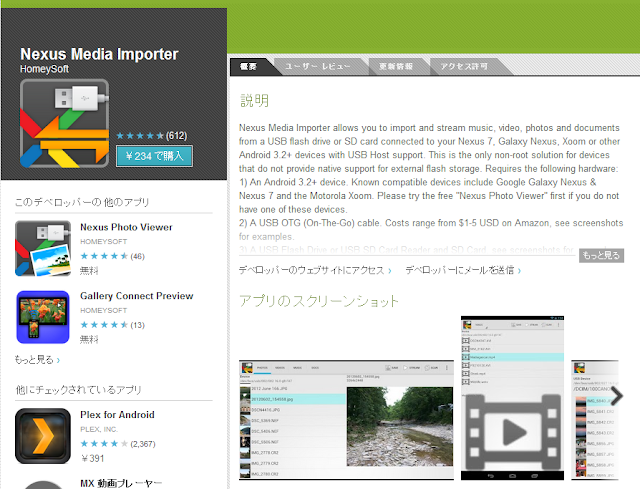This screenshot has height=489, width=640.
Task: Click Gallery Connect Preview rating (13)
Action: 112,325
